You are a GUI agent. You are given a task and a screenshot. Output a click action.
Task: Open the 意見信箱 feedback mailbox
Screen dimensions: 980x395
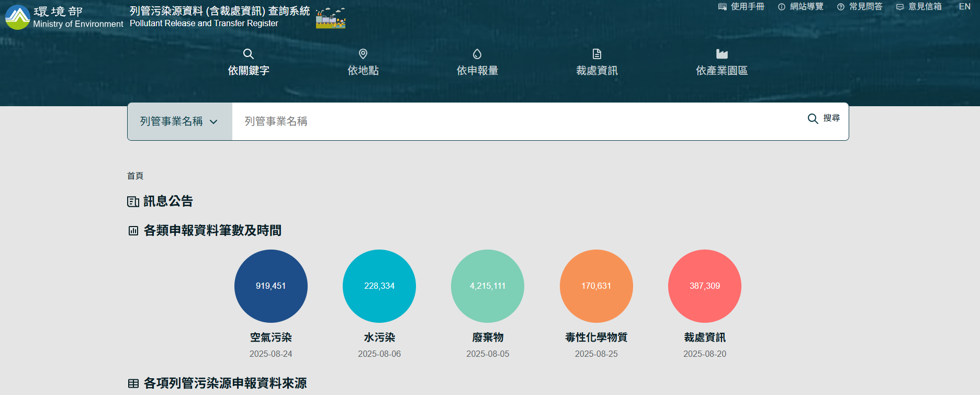tap(919, 7)
